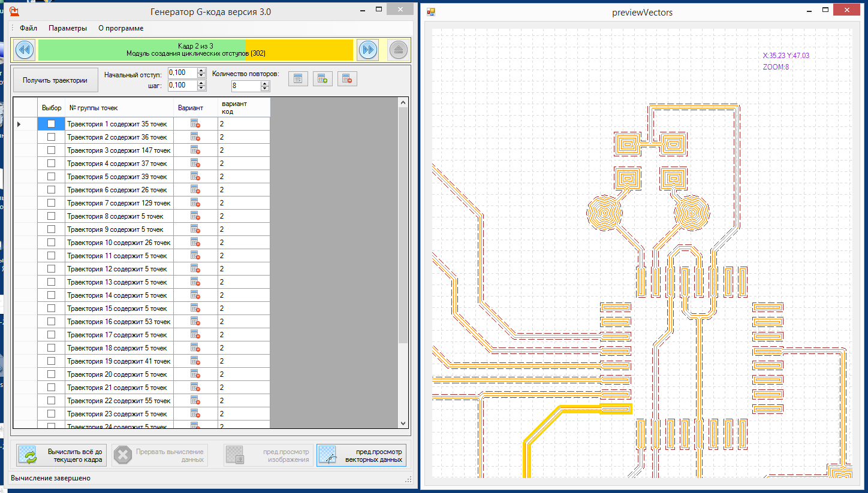Decrease Количество повторов with the down arrow

pyautogui.click(x=265, y=89)
